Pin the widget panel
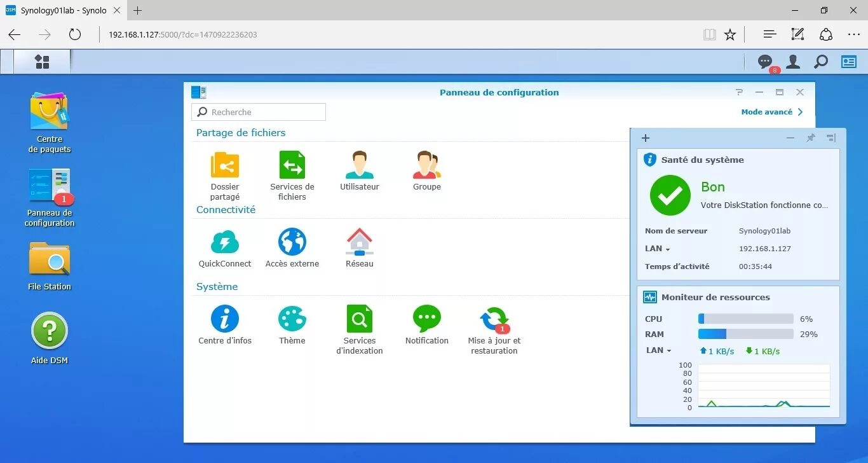 [811, 138]
